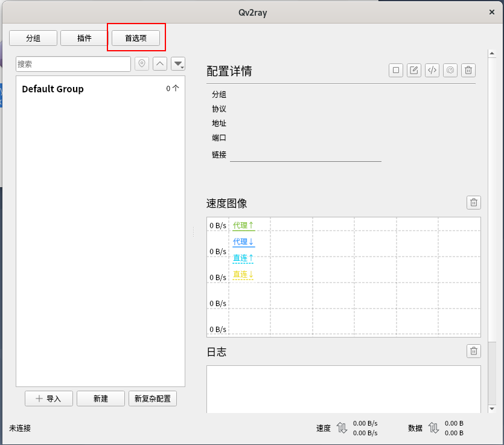
Task: Click the locate connection pin icon
Action: tap(142, 63)
